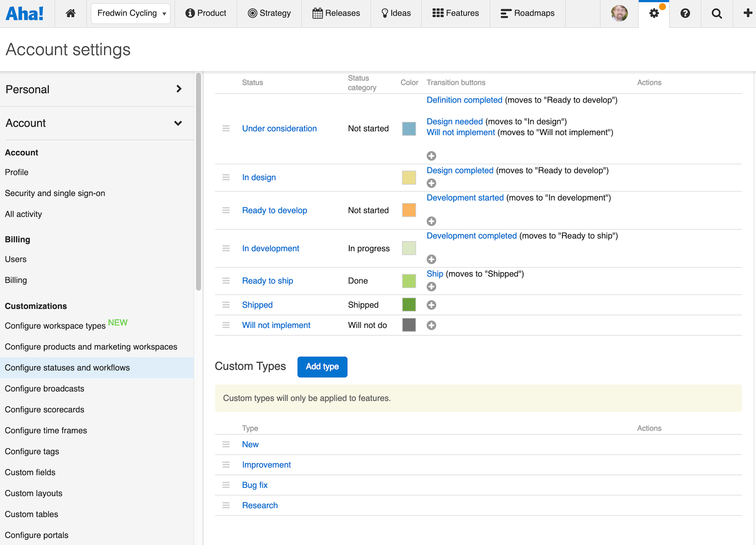The image size is (756, 545).
Task: Add a transition to the Shipped status
Action: click(431, 305)
